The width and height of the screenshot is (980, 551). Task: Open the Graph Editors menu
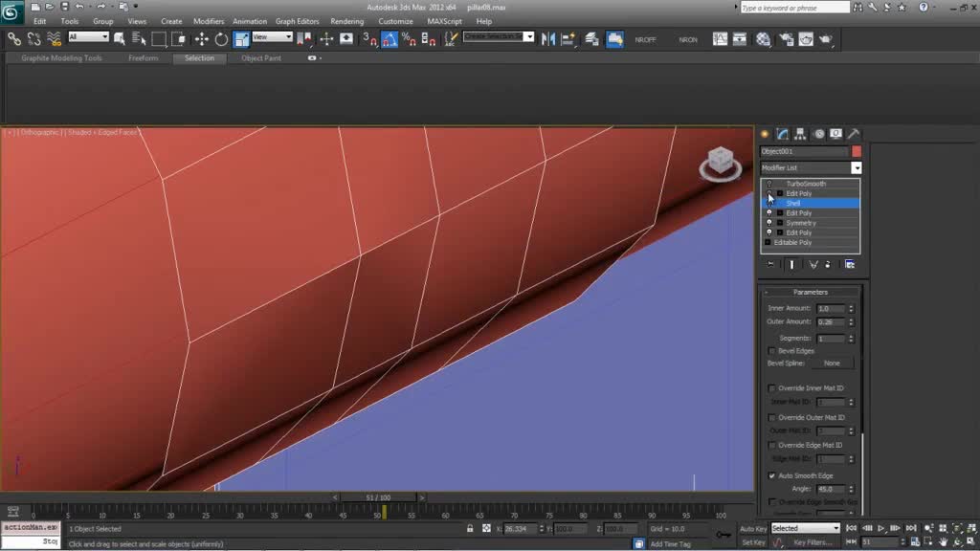[297, 21]
